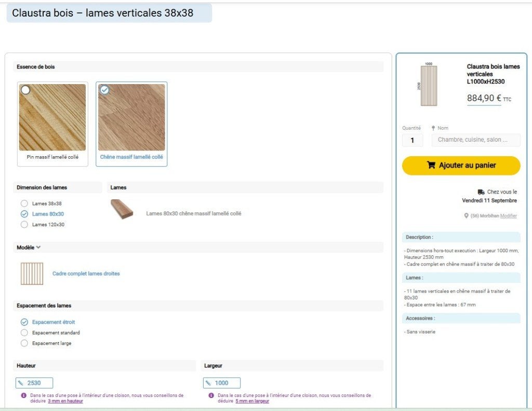Click the 'Vendredi 11 Septembre' delivery date
532x411 pixels.
point(489,201)
